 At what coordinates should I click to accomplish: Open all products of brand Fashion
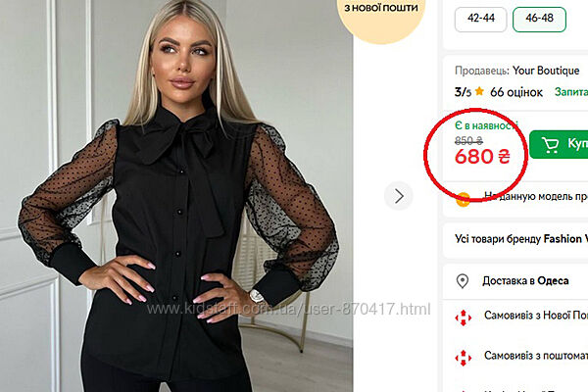(521, 239)
